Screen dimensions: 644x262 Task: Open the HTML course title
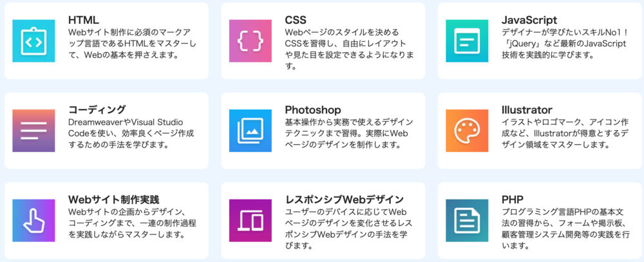pyautogui.click(x=83, y=20)
